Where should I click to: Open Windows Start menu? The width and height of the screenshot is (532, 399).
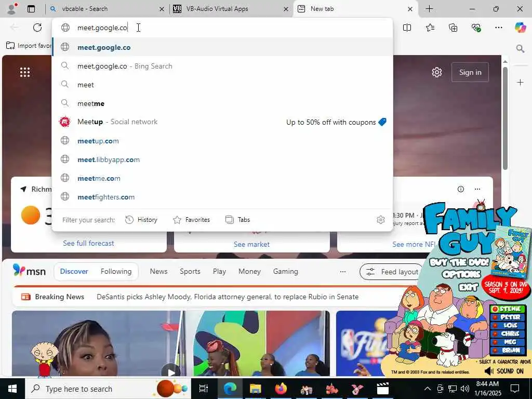(x=12, y=389)
